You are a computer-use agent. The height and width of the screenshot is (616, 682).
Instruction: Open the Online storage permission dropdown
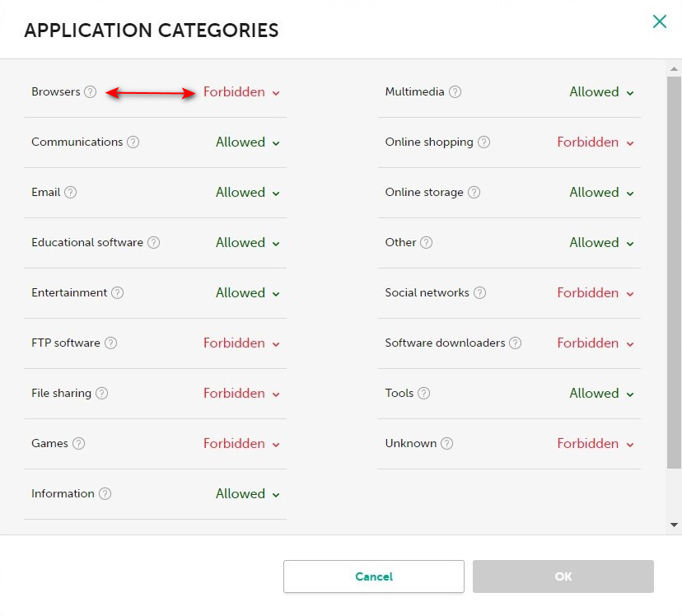601,193
